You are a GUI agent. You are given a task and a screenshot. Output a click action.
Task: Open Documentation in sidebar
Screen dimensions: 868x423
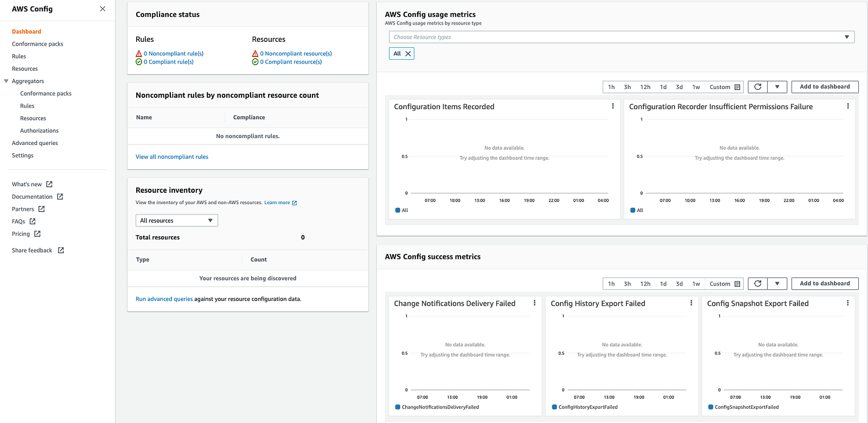point(37,197)
